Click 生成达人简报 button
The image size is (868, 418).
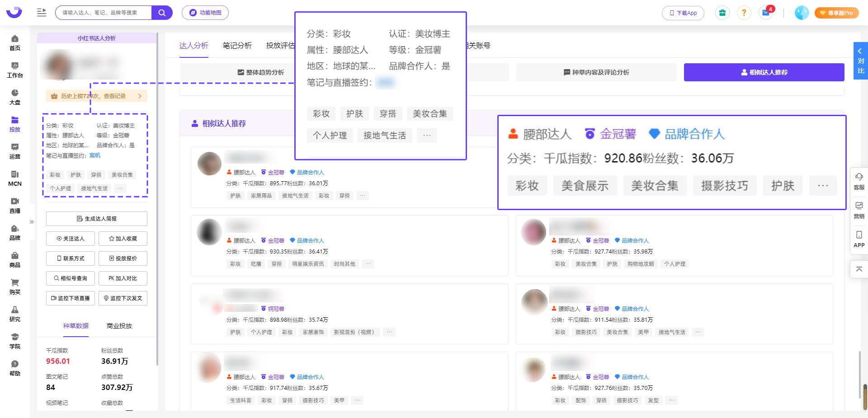pos(97,219)
